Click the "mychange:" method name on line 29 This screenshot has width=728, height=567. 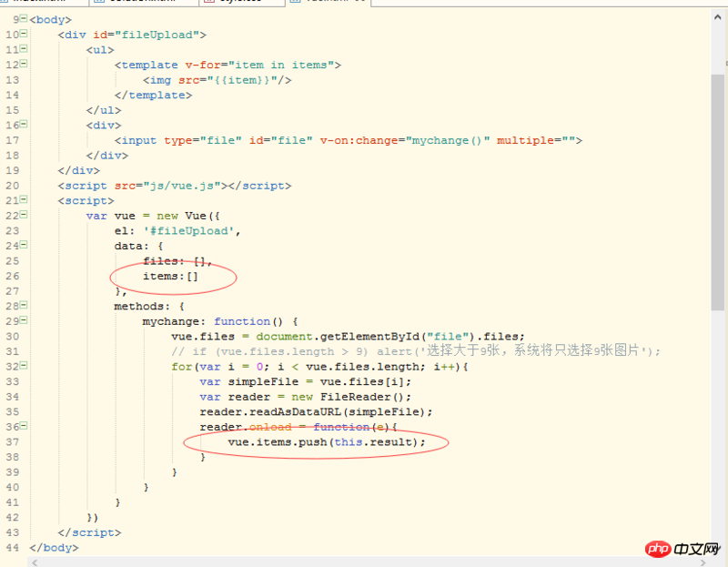click(x=174, y=321)
